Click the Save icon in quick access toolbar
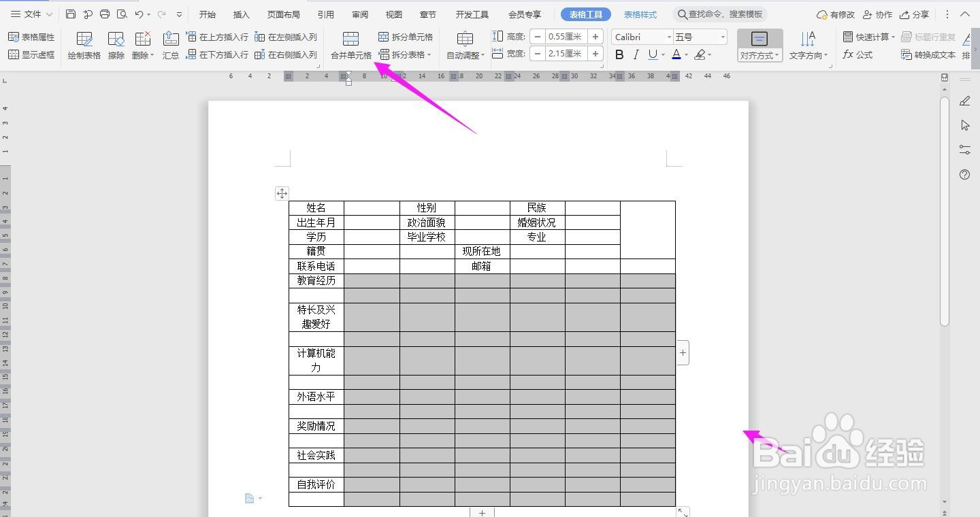The width and height of the screenshot is (980, 517). tap(71, 14)
